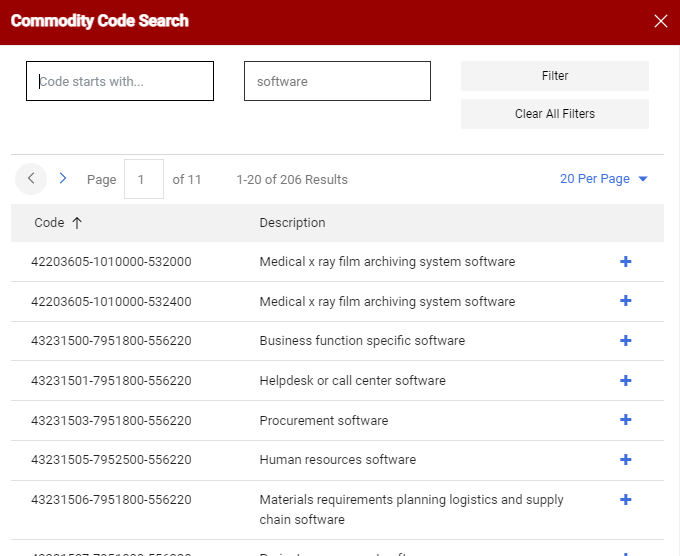Screen dimensions: 680x556
Task: Select code 43231505-7952500-556220 row
Action: click(111, 460)
